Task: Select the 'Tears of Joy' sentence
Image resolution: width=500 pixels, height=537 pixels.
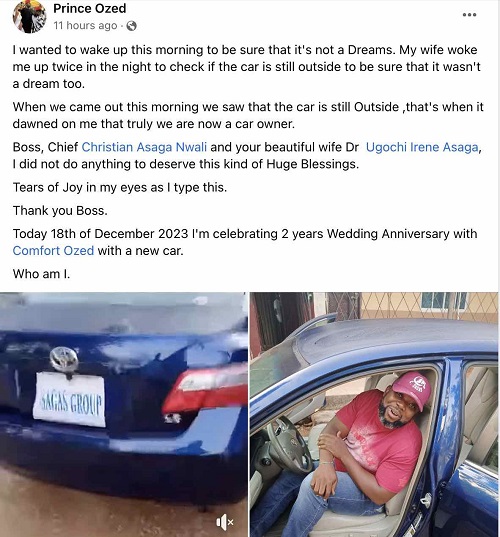Action: [120, 188]
